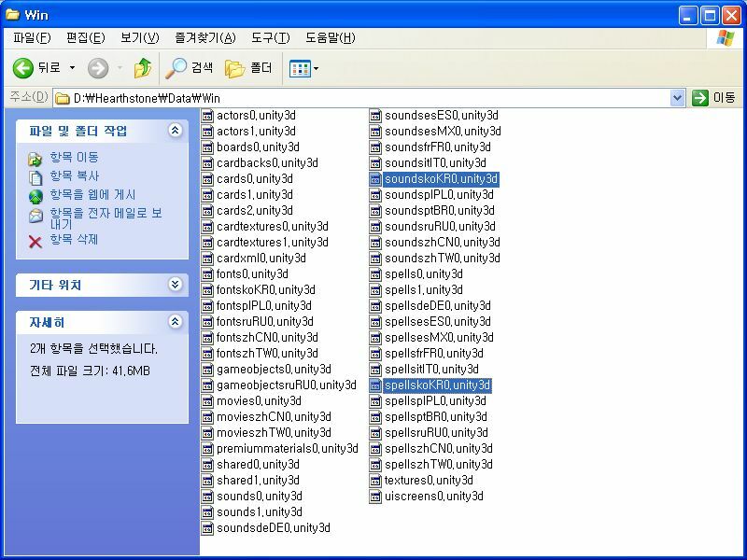Click the 이동 go button

pyautogui.click(x=713, y=98)
